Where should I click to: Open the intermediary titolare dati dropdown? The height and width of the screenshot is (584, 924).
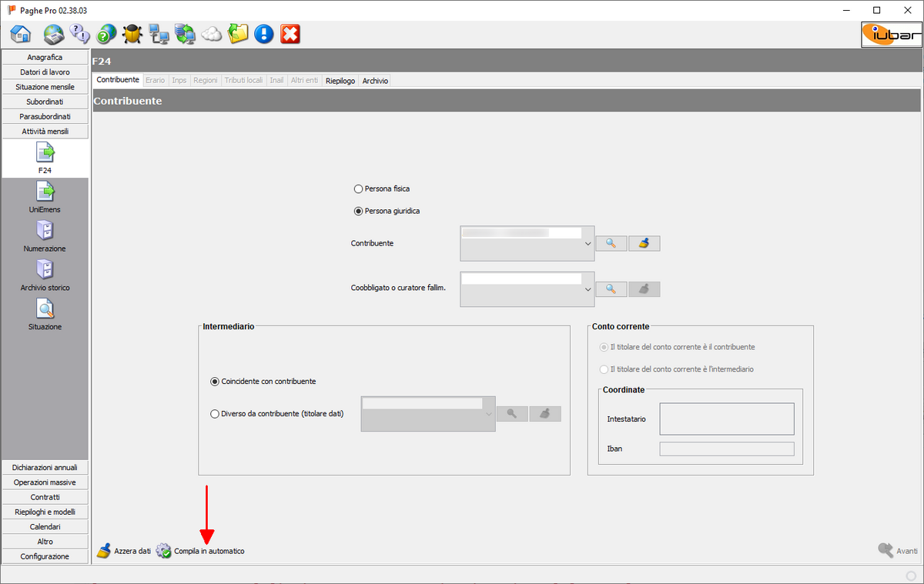click(487, 413)
